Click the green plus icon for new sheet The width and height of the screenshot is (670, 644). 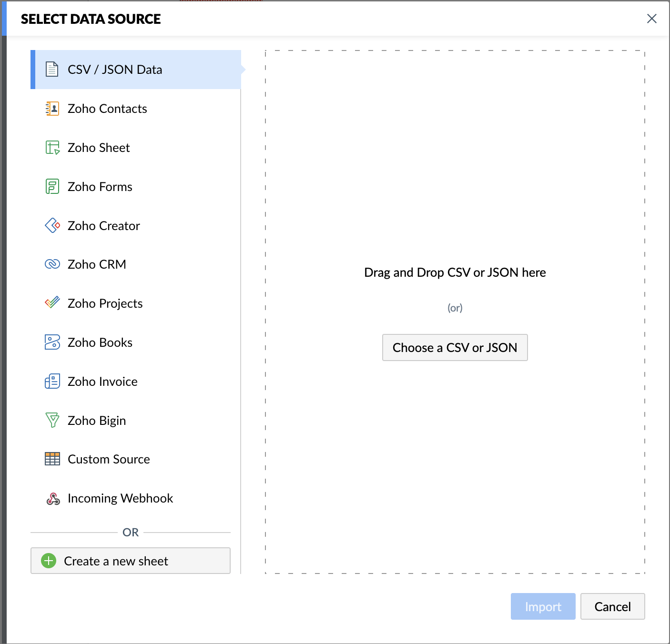[49, 561]
